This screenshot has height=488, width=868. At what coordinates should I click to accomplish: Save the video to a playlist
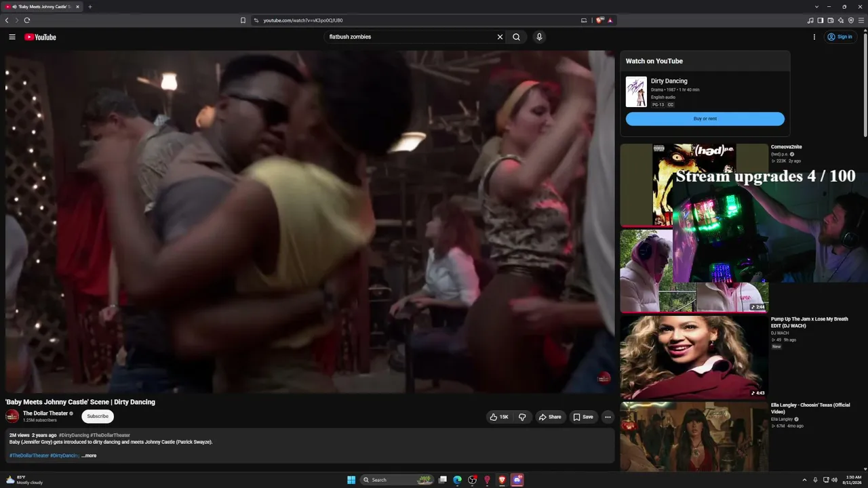(x=584, y=417)
